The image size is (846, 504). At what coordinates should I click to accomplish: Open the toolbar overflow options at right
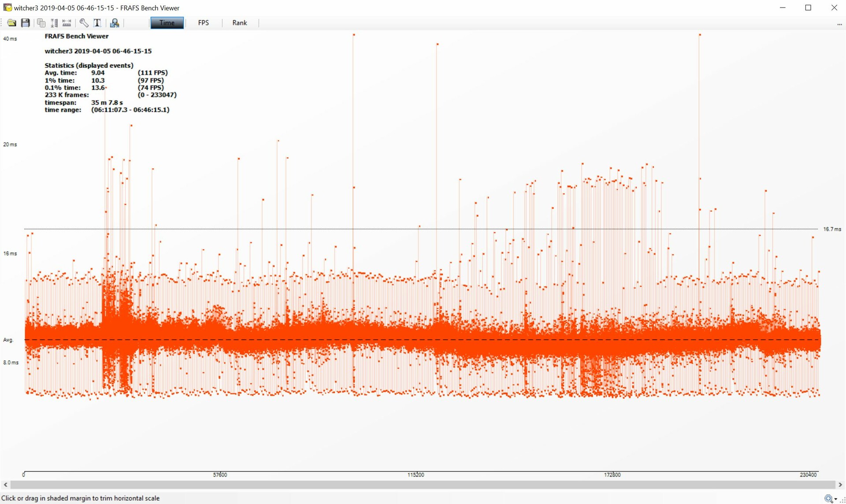pos(839,24)
